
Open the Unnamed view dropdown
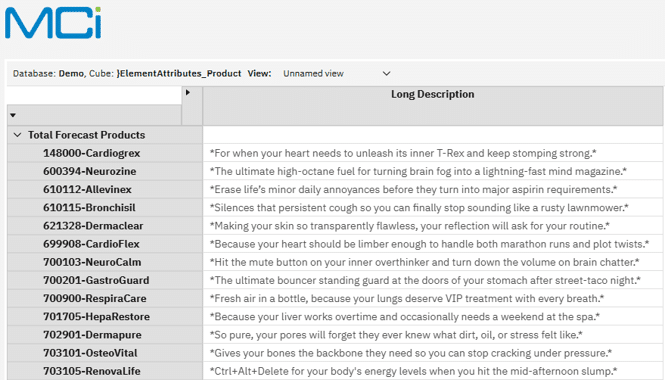pyautogui.click(x=336, y=73)
